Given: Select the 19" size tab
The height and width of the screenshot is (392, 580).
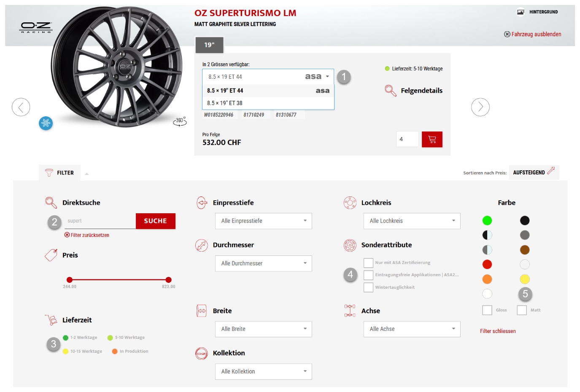Looking at the screenshot, I should click(x=209, y=45).
